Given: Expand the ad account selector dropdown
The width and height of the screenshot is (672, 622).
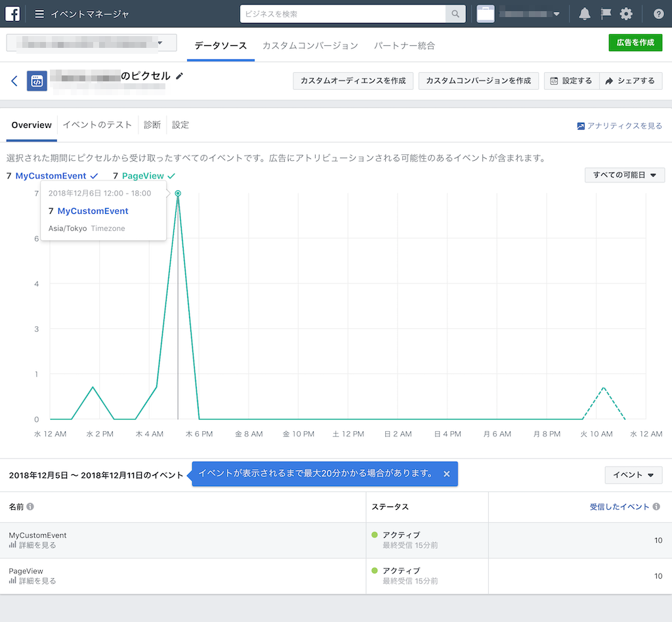Looking at the screenshot, I should 91,43.
